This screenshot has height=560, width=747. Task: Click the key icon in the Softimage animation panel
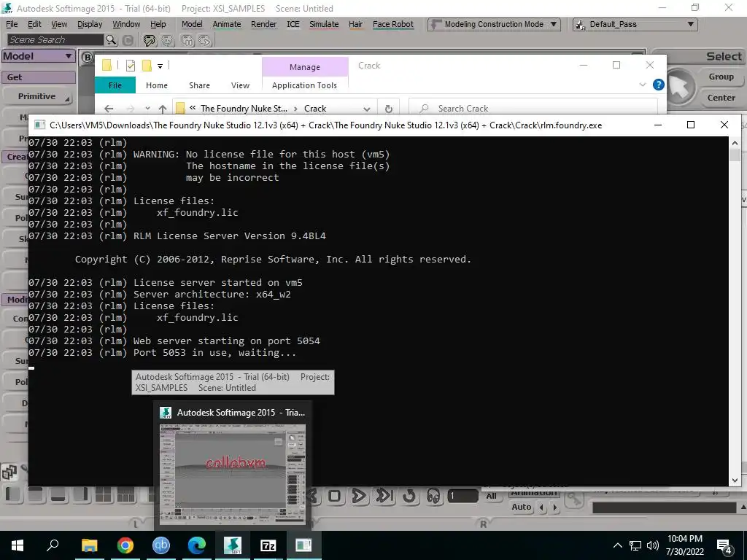[575, 499]
